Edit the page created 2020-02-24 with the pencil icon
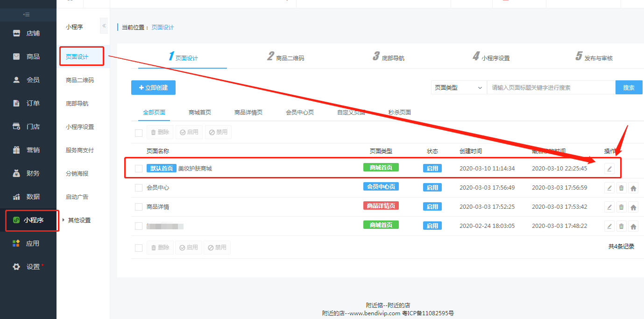The width and height of the screenshot is (644, 319). click(609, 226)
